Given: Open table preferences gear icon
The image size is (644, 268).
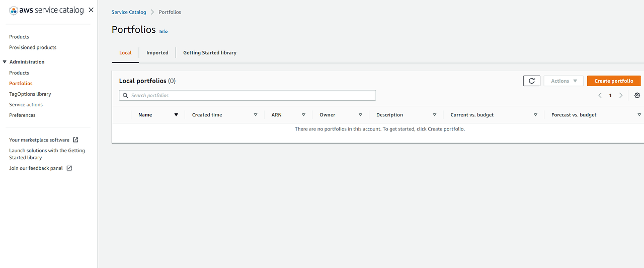Looking at the screenshot, I should click(637, 95).
